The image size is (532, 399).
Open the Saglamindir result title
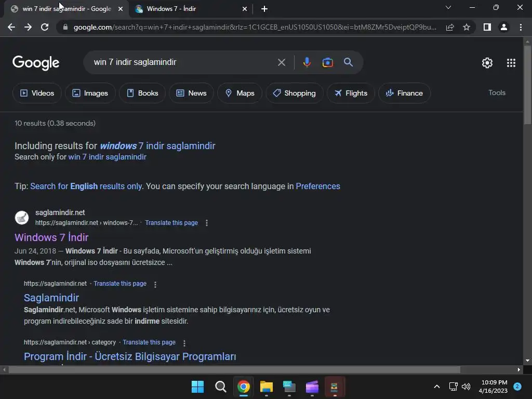[x=51, y=298]
